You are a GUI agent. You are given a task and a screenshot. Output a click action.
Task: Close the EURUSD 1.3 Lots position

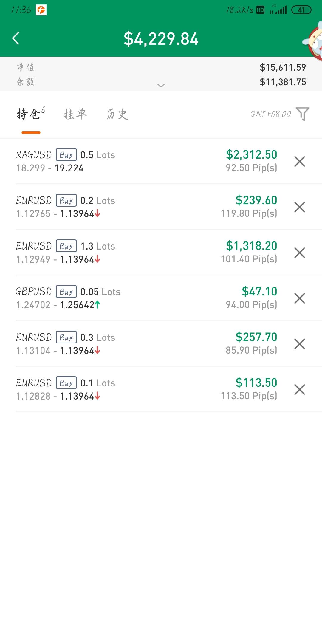point(299,253)
